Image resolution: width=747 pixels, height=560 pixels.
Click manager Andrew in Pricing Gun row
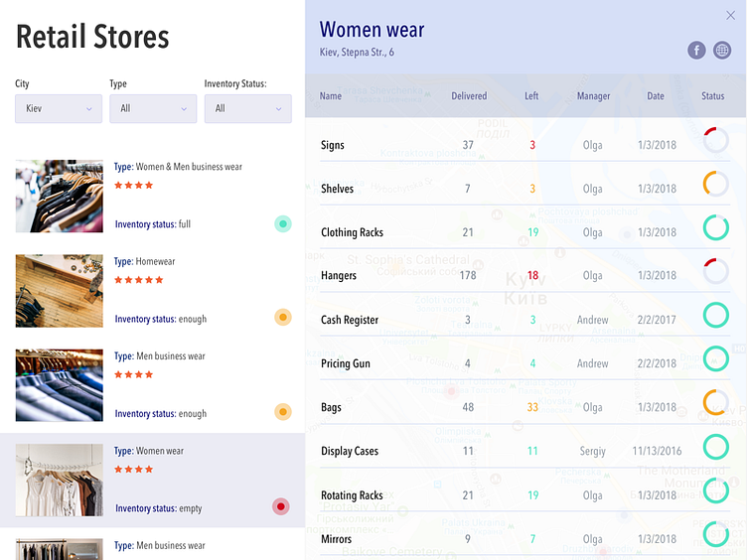pyautogui.click(x=593, y=363)
